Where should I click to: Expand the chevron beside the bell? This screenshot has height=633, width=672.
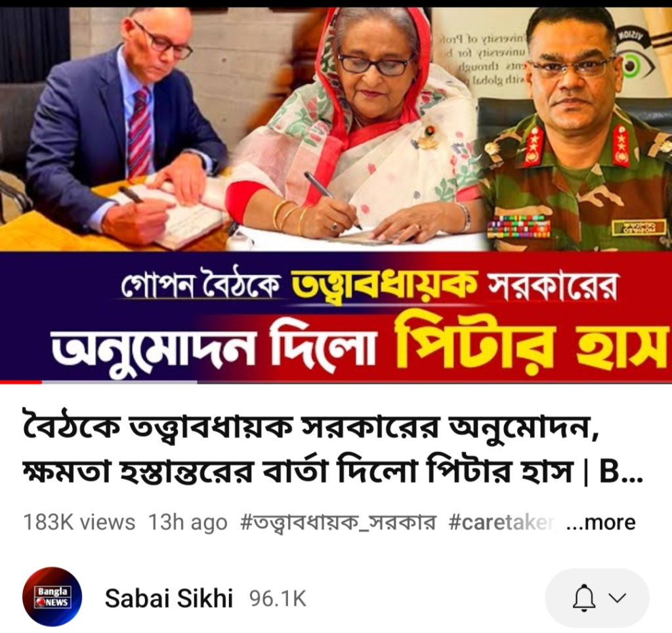[617, 598]
